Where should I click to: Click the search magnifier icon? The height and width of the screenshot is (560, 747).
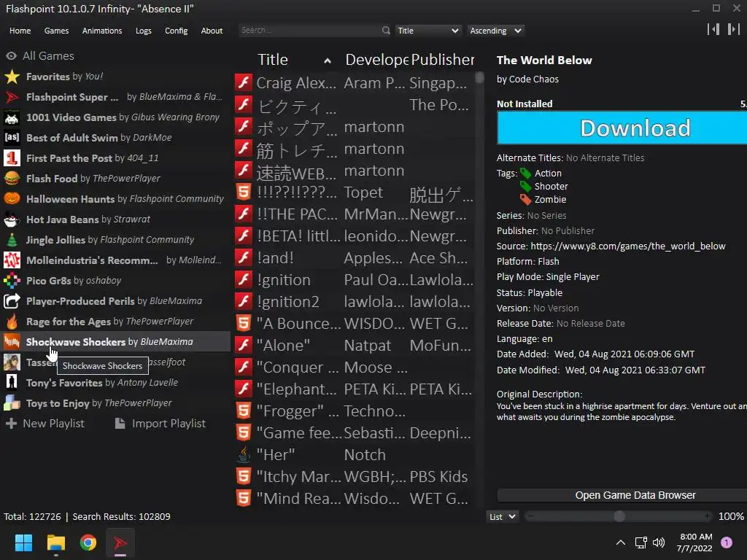pos(385,31)
